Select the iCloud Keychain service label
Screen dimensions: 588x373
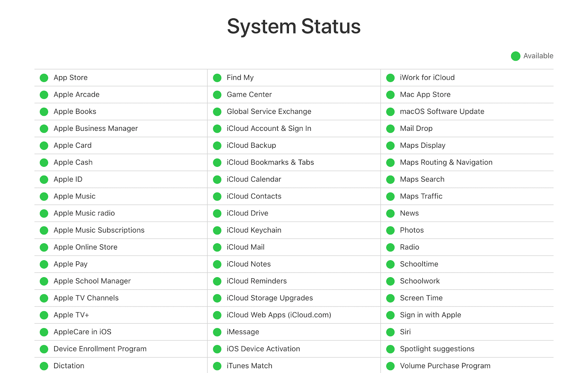coord(254,230)
